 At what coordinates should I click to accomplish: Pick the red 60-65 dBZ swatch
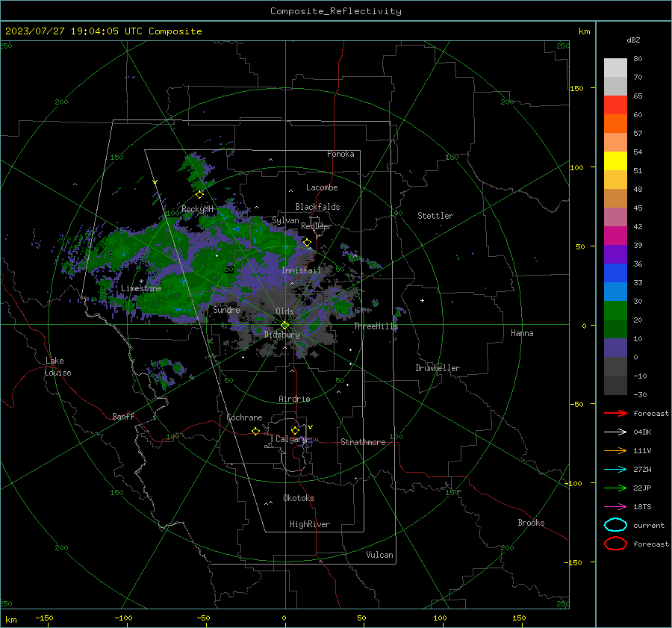(x=615, y=105)
